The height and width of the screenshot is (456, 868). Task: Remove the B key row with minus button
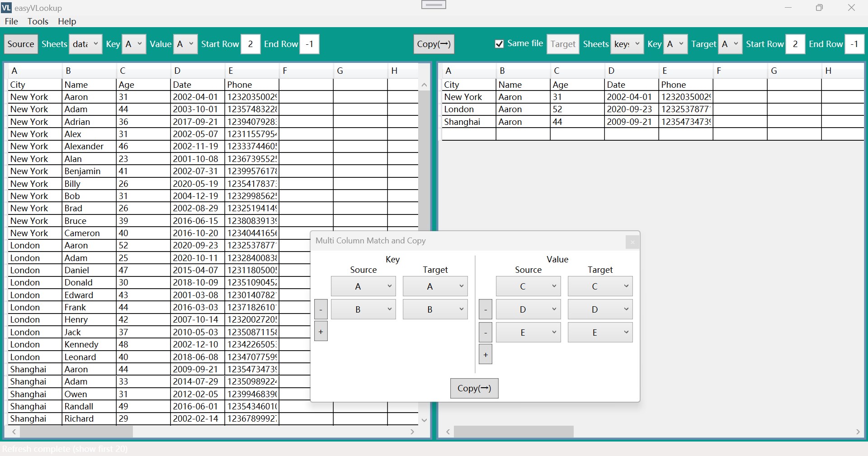click(321, 309)
